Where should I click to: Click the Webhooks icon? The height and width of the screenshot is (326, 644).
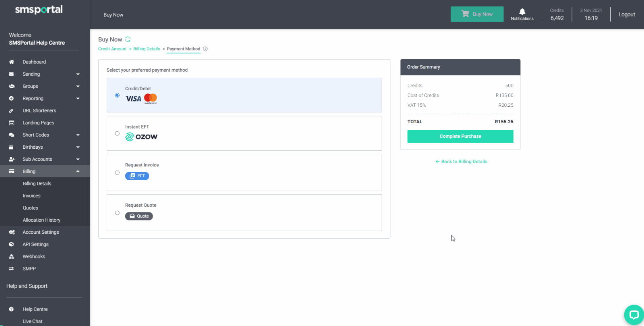[11, 257]
